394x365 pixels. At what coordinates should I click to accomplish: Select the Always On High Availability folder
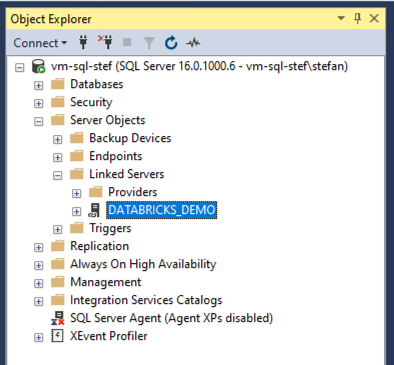click(143, 264)
